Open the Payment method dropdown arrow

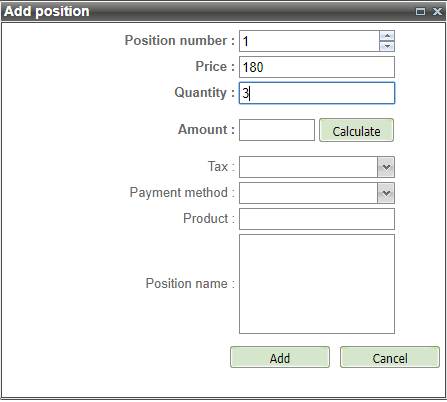tap(386, 193)
